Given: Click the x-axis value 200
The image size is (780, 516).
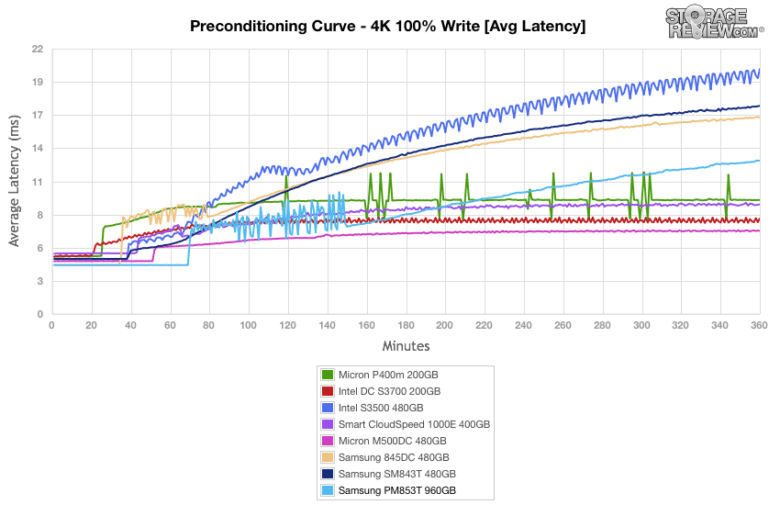Looking at the screenshot, I should click(x=444, y=325).
